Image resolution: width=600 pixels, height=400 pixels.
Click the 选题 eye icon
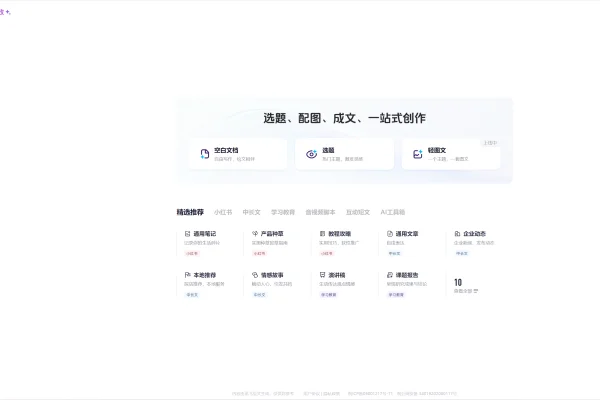pyautogui.click(x=311, y=154)
